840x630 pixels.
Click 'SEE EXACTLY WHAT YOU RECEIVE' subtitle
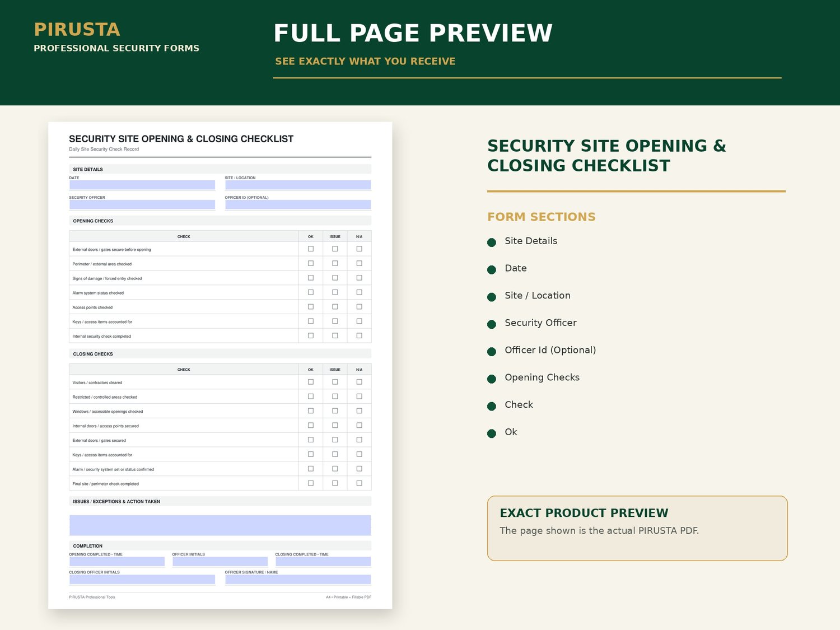365,61
